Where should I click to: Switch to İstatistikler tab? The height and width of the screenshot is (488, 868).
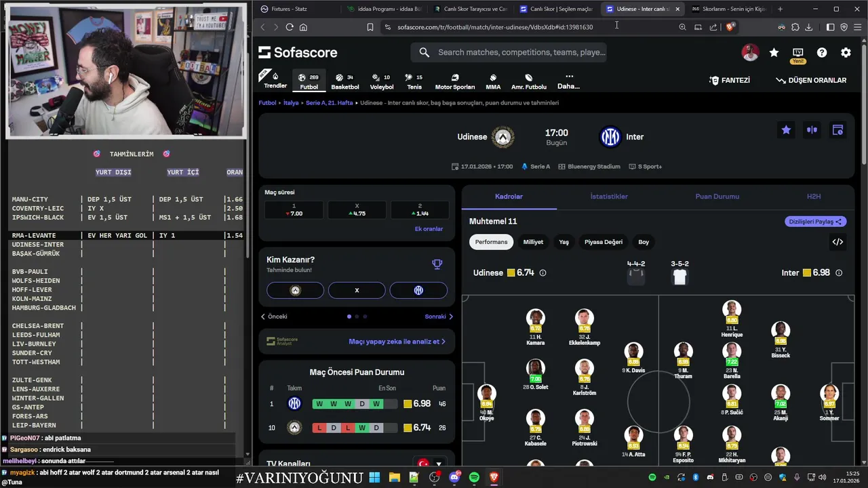click(x=609, y=197)
